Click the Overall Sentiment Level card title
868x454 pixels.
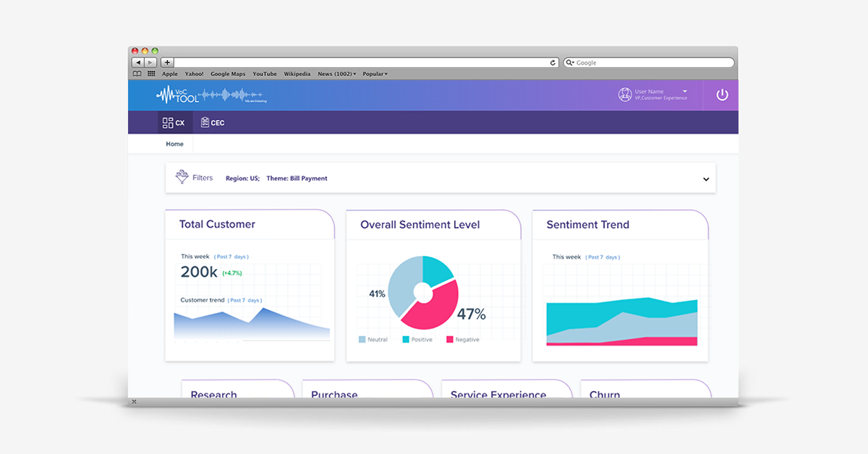pyautogui.click(x=420, y=225)
